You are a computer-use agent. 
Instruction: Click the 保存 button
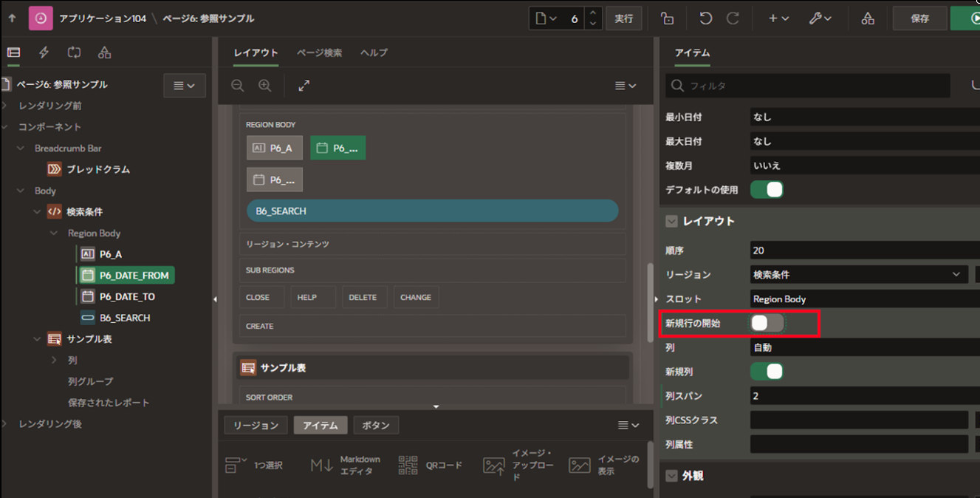coord(919,18)
